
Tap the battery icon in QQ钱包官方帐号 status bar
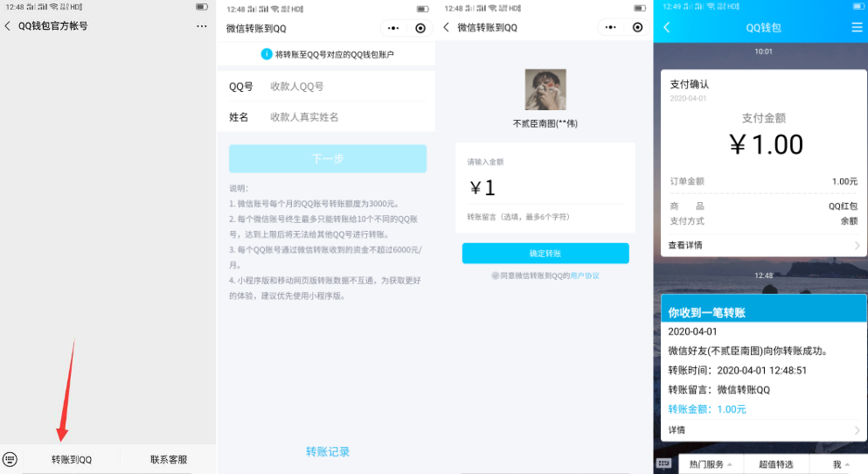click(202, 7)
